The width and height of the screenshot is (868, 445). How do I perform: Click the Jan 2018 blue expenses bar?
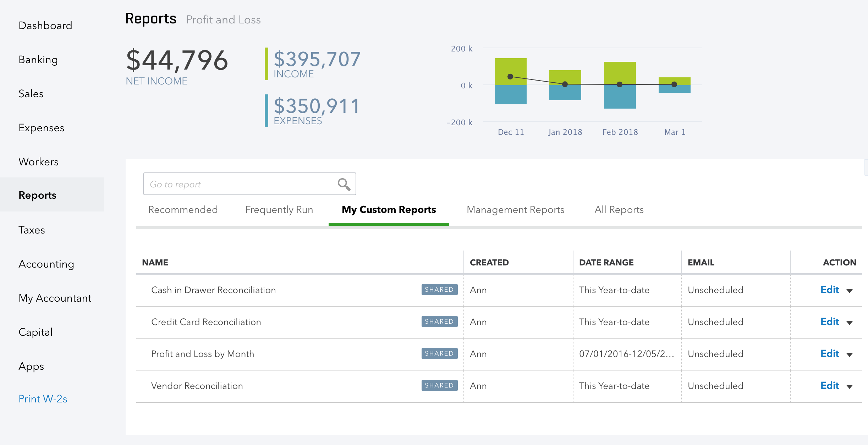(x=565, y=93)
